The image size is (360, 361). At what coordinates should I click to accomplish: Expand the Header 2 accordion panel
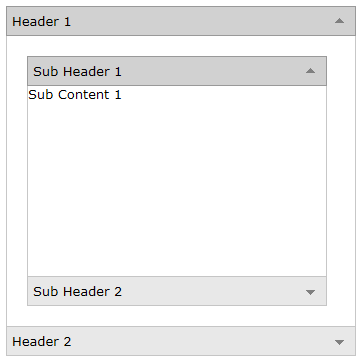click(x=181, y=341)
